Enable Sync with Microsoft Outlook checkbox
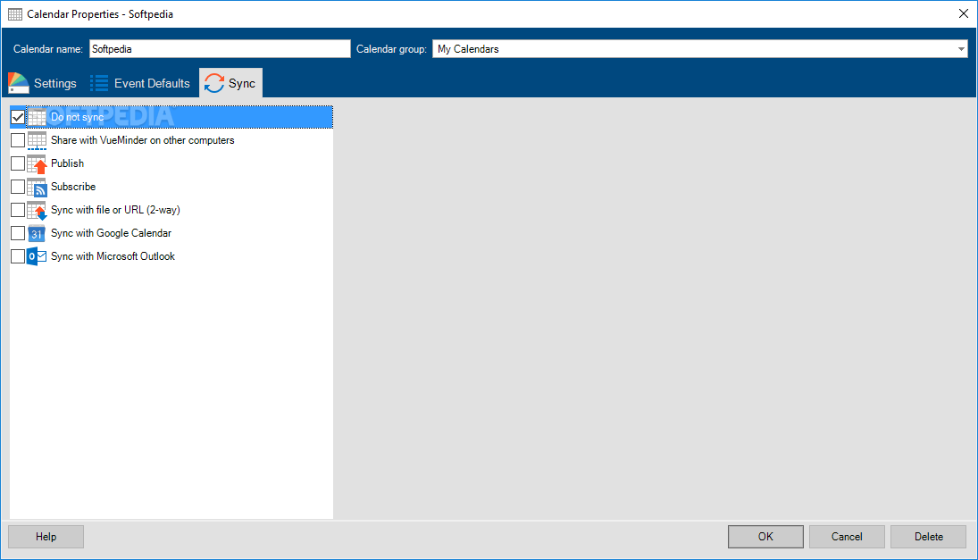Viewport: 978px width, 560px height. [x=18, y=256]
